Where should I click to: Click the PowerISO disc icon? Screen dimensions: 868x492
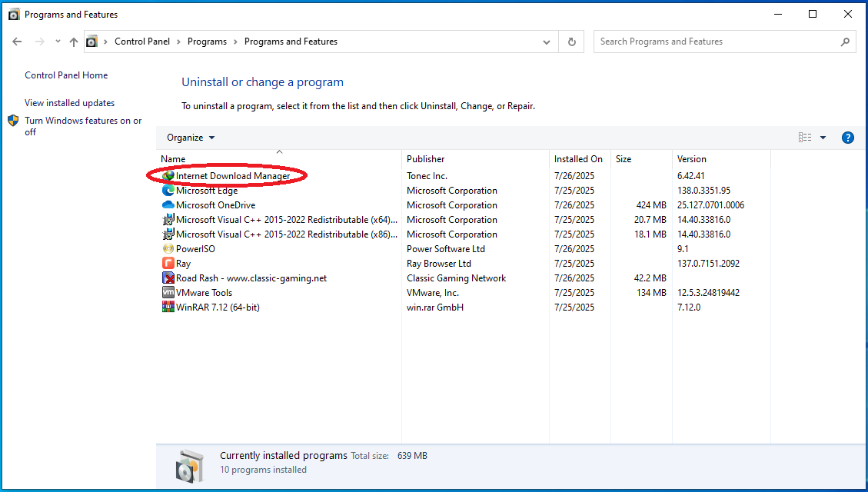pyautogui.click(x=168, y=249)
